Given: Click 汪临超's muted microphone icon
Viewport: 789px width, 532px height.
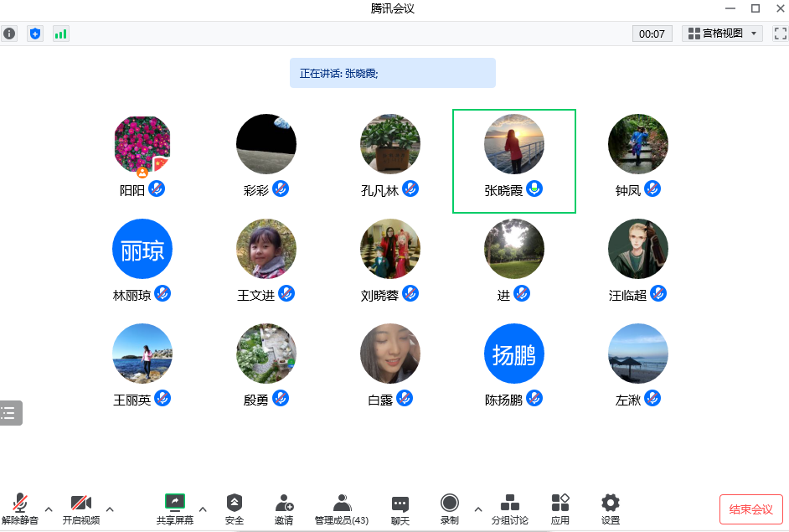Looking at the screenshot, I should coord(658,293).
